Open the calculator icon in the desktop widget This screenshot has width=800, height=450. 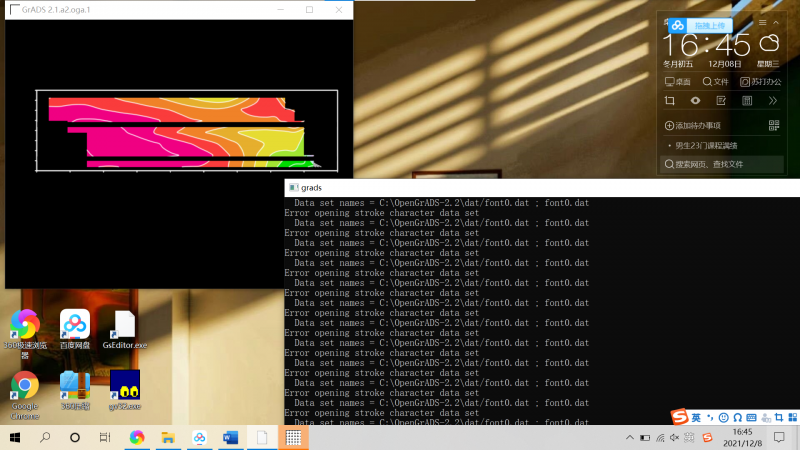[746, 101]
